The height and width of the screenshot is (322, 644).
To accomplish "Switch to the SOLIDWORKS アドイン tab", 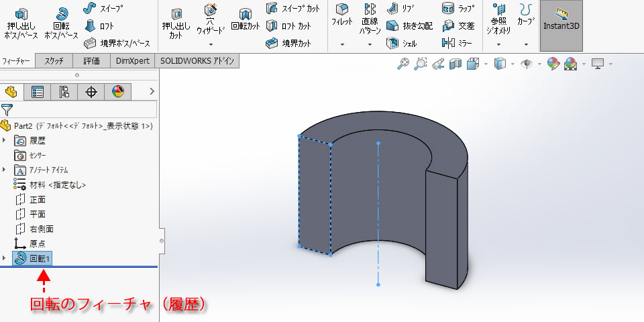I will [x=197, y=61].
